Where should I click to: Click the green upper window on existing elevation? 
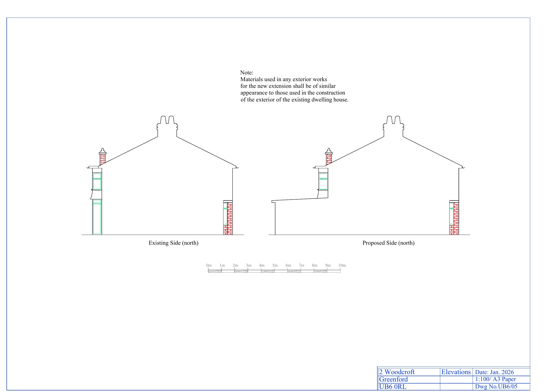97,181
